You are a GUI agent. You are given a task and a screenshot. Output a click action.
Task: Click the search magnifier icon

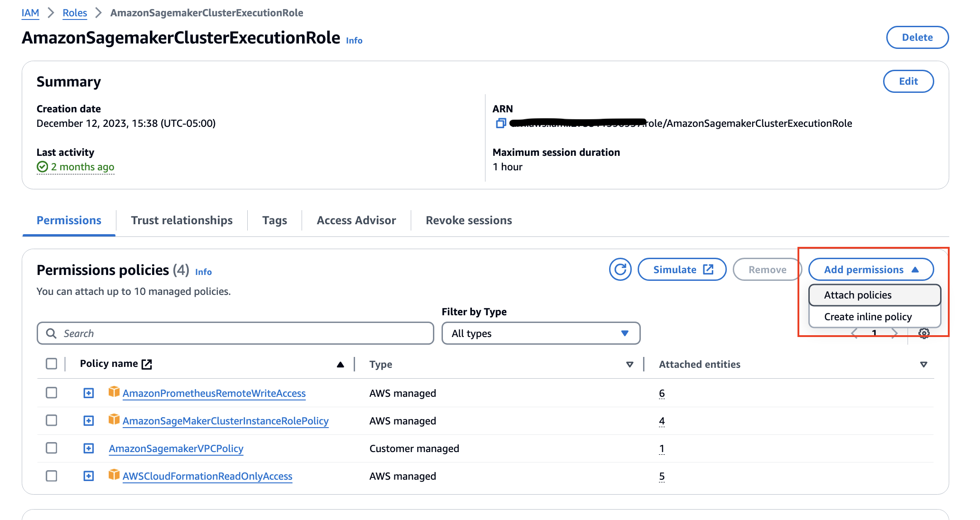[x=52, y=333]
